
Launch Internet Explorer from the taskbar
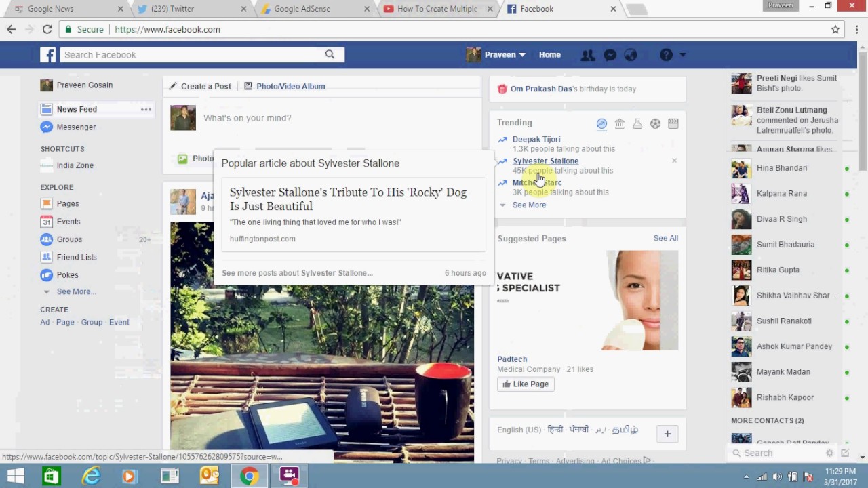tap(91, 476)
